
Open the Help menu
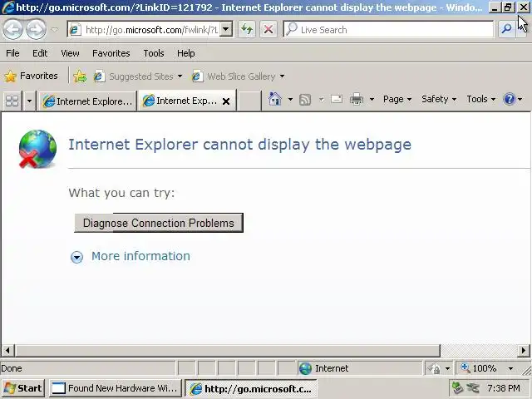coord(185,53)
